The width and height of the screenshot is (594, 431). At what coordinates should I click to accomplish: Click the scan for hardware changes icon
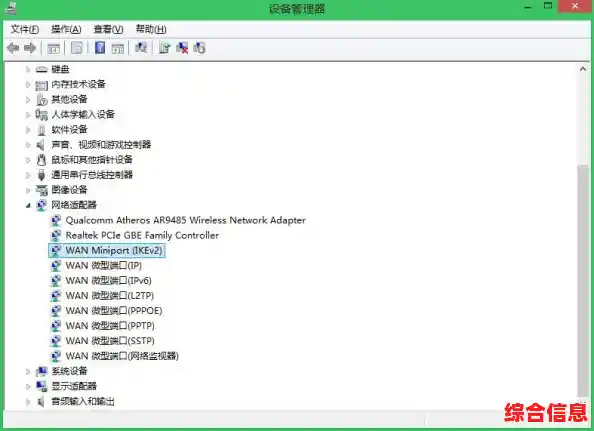pos(141,48)
